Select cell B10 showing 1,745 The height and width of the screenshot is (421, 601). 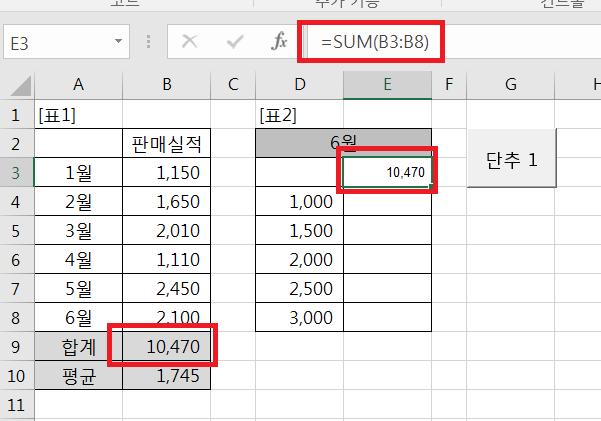pos(166,376)
